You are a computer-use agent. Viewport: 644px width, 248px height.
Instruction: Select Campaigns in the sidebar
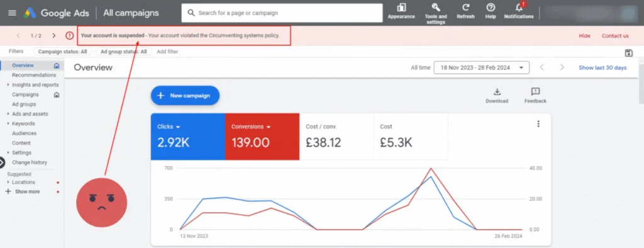(x=25, y=94)
